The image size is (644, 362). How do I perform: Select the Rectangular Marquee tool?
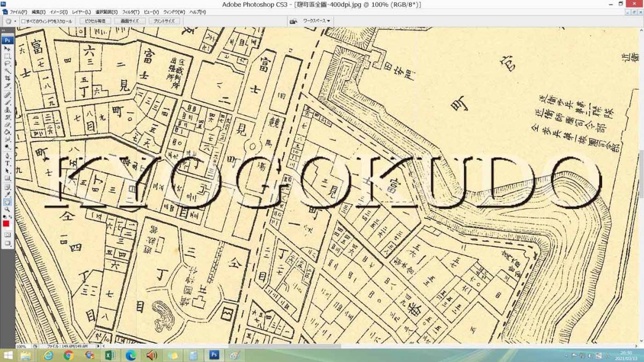point(8,56)
